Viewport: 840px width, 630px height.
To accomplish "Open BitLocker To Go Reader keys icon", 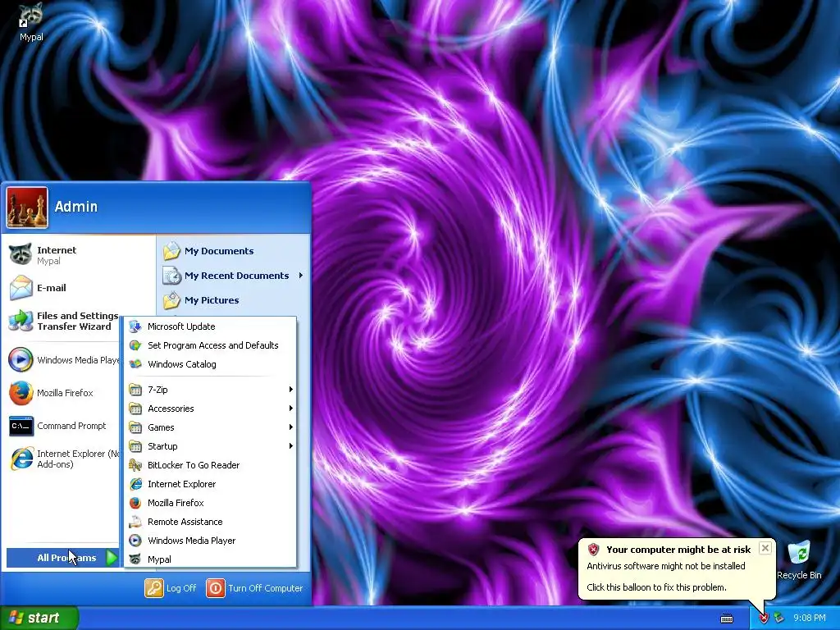I will [135, 465].
